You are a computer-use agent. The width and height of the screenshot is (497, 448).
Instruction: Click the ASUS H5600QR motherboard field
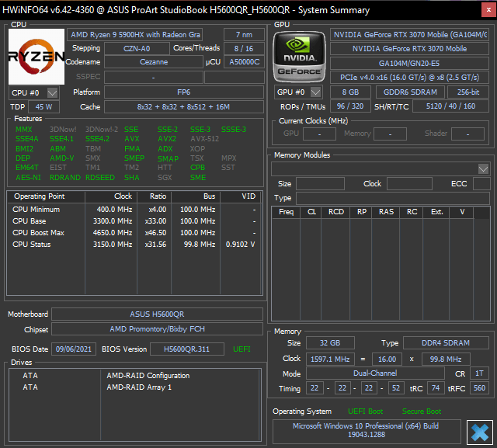point(157,314)
